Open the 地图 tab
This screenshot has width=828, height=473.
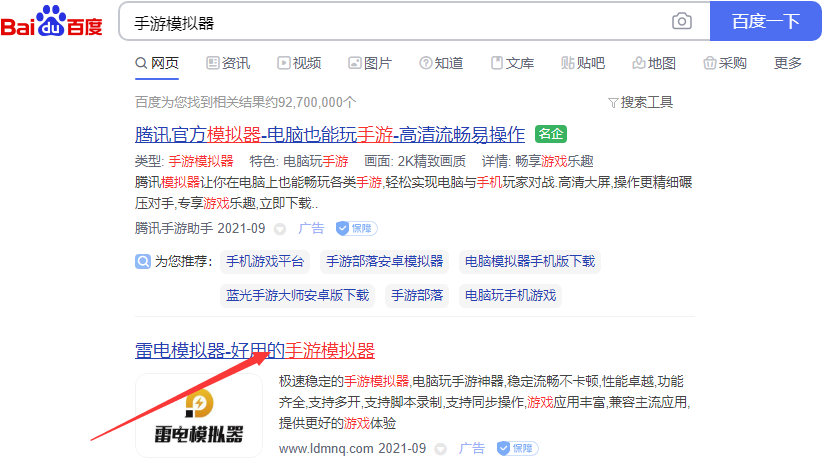[x=654, y=63]
